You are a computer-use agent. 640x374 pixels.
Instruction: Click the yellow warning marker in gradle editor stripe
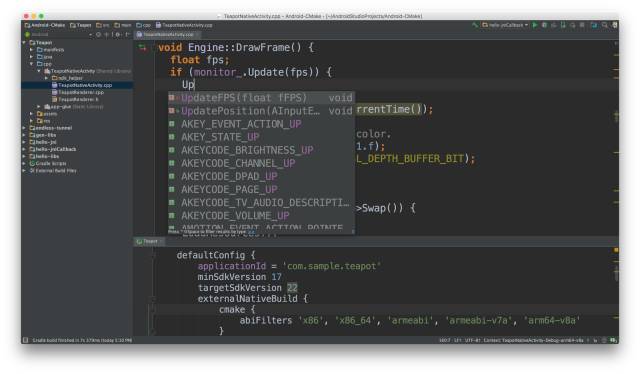[x=616, y=250]
